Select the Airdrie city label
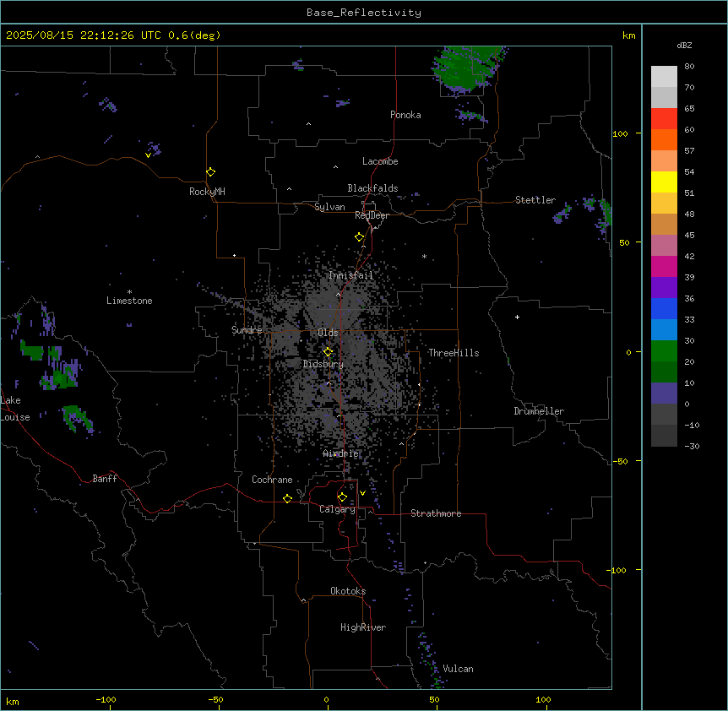This screenshot has width=728, height=711. point(341,453)
